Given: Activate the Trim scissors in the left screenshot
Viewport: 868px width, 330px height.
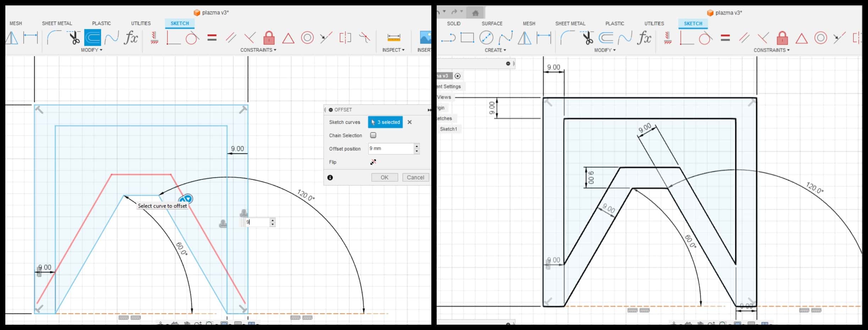Looking at the screenshot, I should 74,38.
